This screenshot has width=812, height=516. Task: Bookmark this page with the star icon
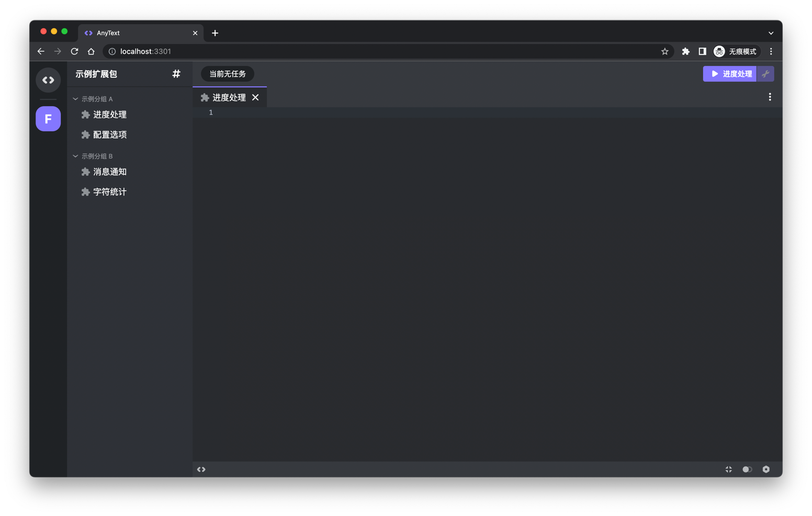[x=664, y=51]
